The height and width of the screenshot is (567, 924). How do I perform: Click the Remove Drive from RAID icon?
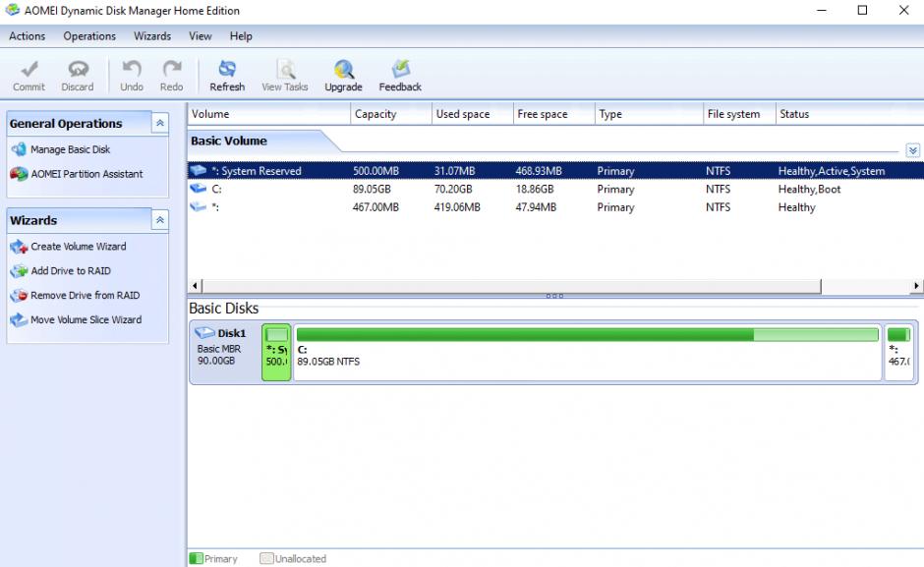19,295
